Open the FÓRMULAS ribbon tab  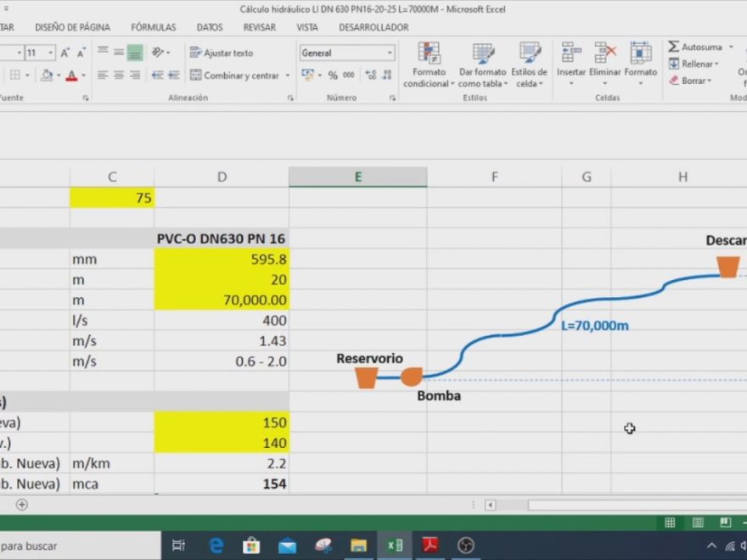pyautogui.click(x=154, y=27)
